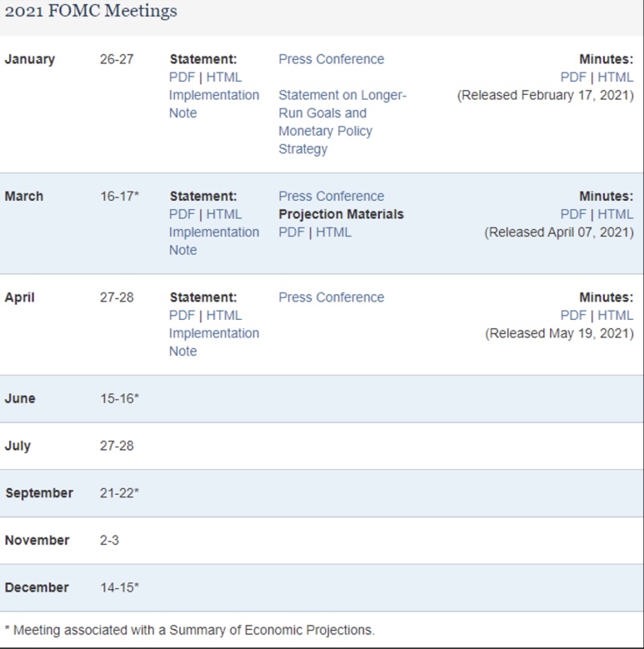Open January Minutes PDF link
The height and width of the screenshot is (649, 644).
[x=573, y=77]
